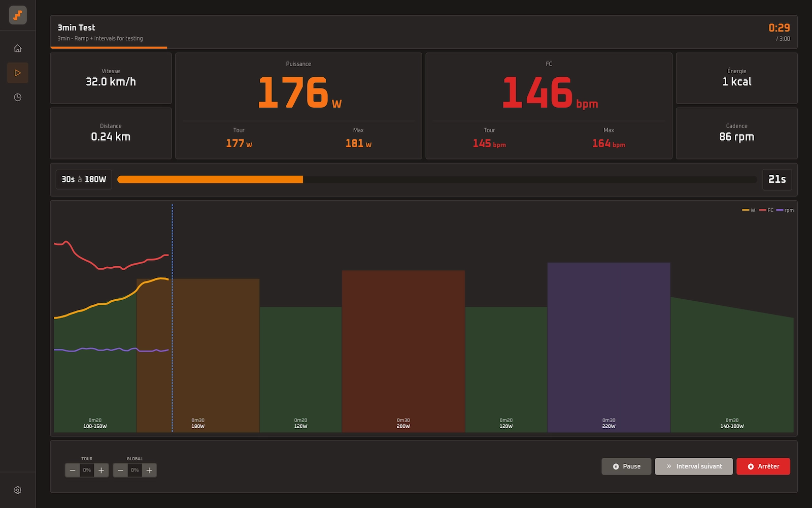Increase Global intensity with plus button
This screenshot has width=812, height=508.
[x=149, y=470]
